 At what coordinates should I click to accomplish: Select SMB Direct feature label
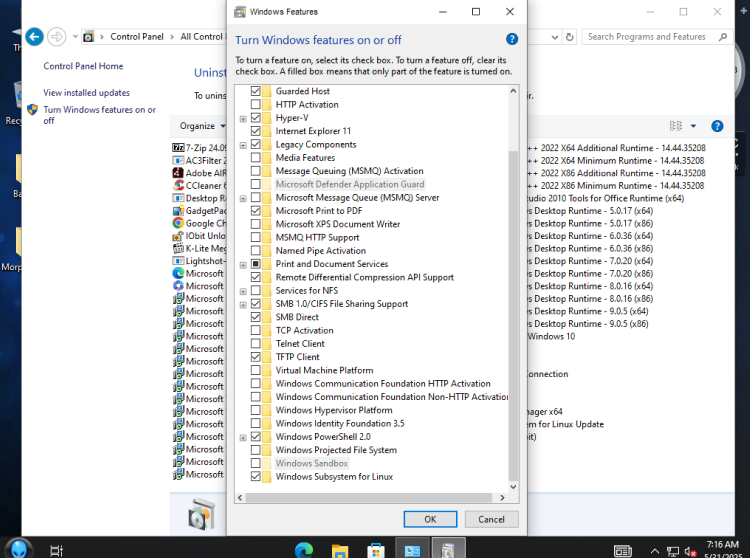click(x=297, y=317)
